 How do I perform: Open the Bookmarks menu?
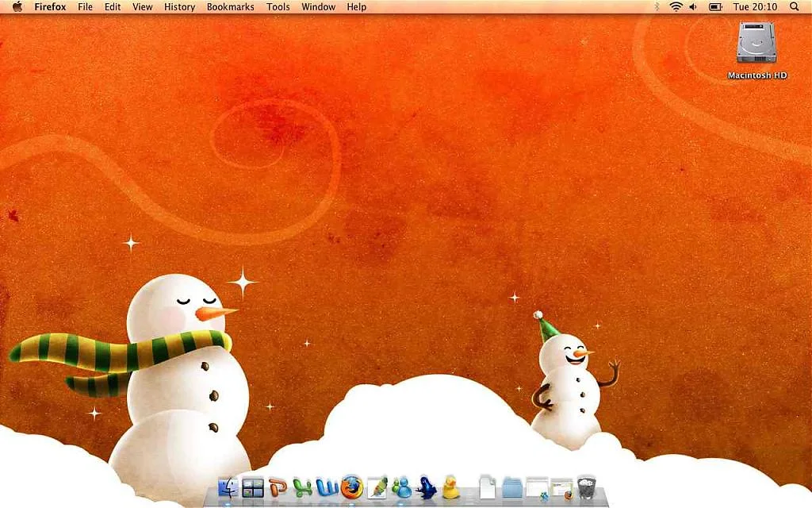230,7
